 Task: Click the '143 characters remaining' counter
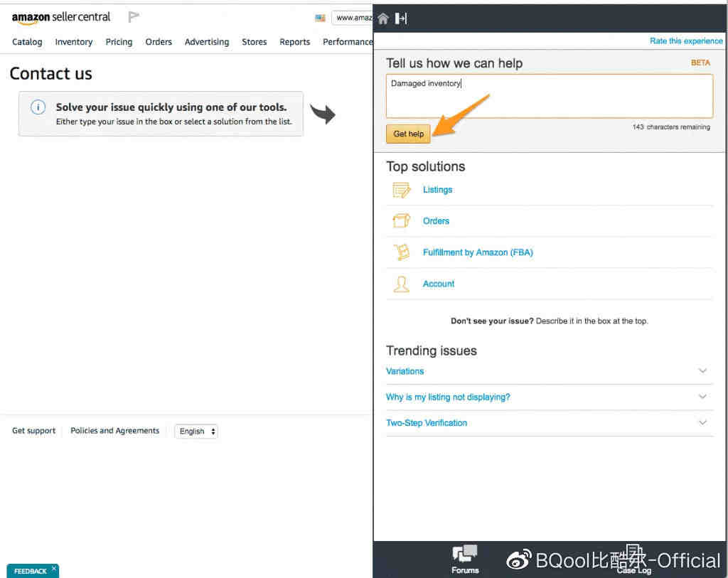pyautogui.click(x=671, y=127)
